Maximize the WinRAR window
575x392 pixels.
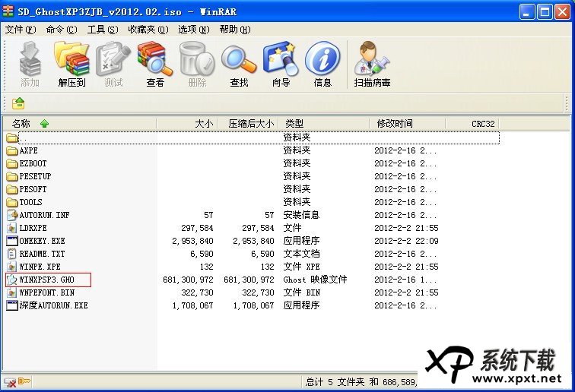(x=545, y=12)
